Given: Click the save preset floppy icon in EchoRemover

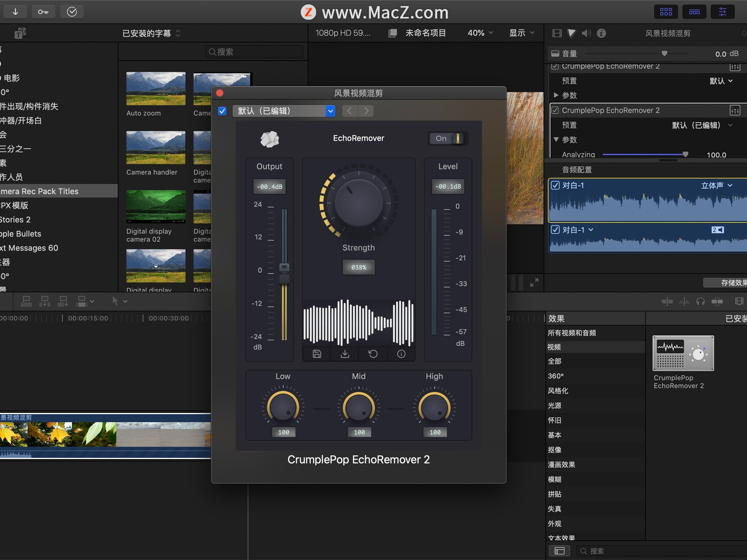Looking at the screenshot, I should pyautogui.click(x=317, y=354).
